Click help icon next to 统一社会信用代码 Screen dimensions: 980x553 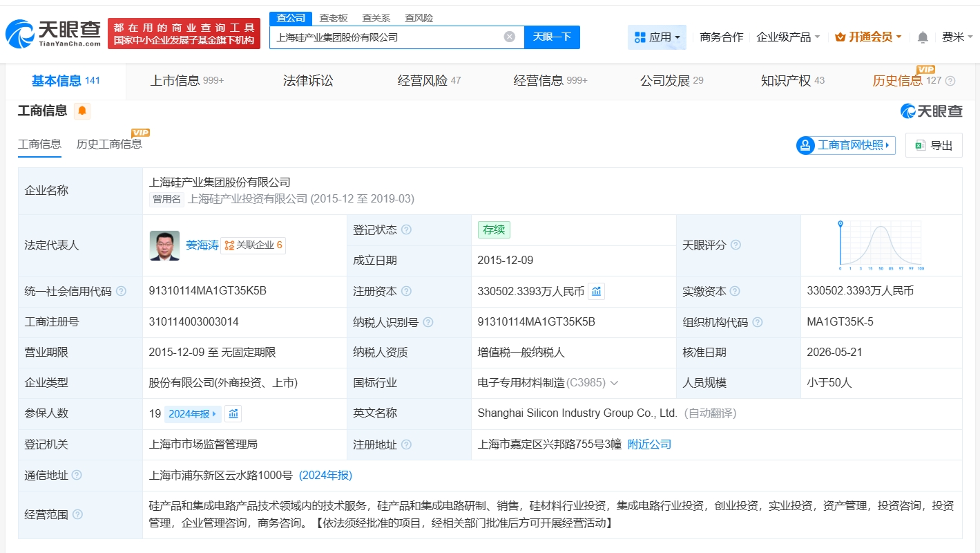click(121, 292)
